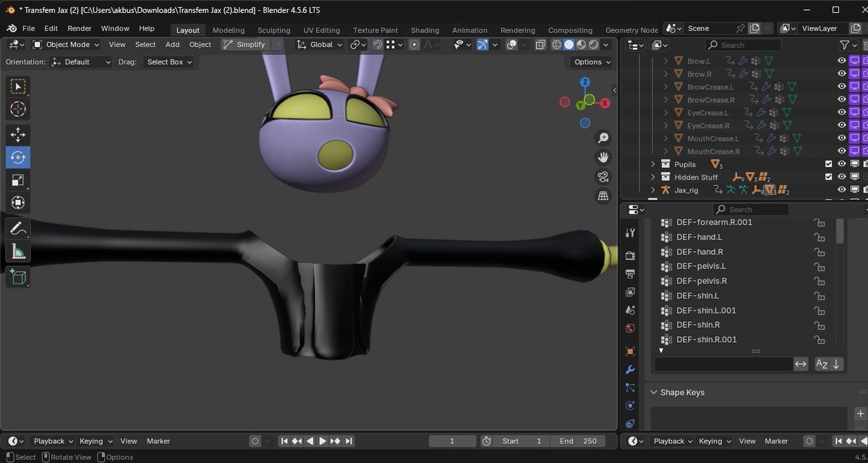
Task: Switch to the Sculpting workspace tab
Action: pos(274,30)
